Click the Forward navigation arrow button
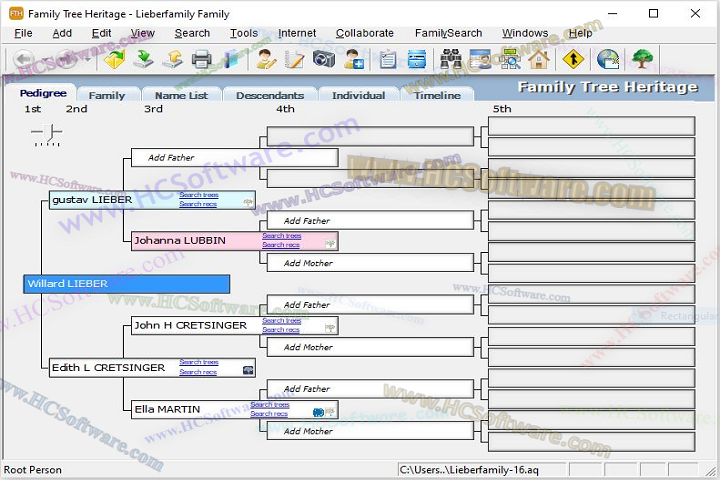720x480 pixels. coord(67,59)
